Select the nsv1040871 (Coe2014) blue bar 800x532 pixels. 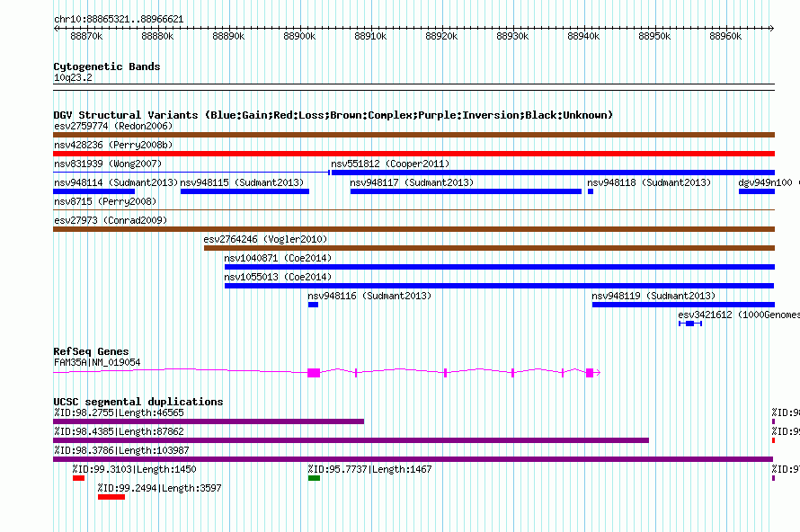coord(500,267)
